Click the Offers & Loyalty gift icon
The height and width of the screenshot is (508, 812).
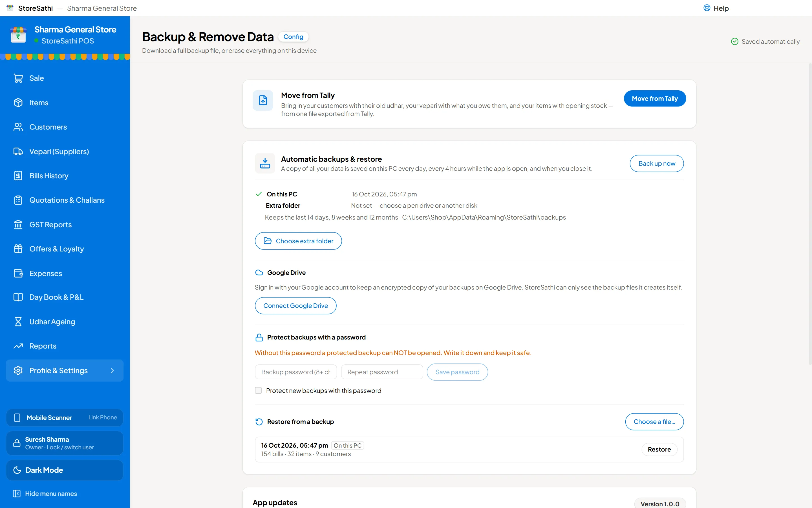[18, 249]
